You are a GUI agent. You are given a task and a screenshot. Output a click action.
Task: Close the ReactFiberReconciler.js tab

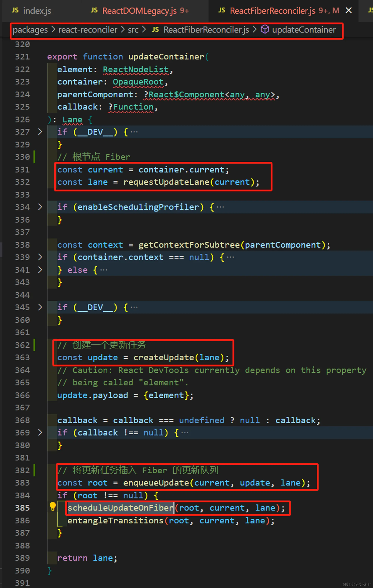(x=349, y=10)
